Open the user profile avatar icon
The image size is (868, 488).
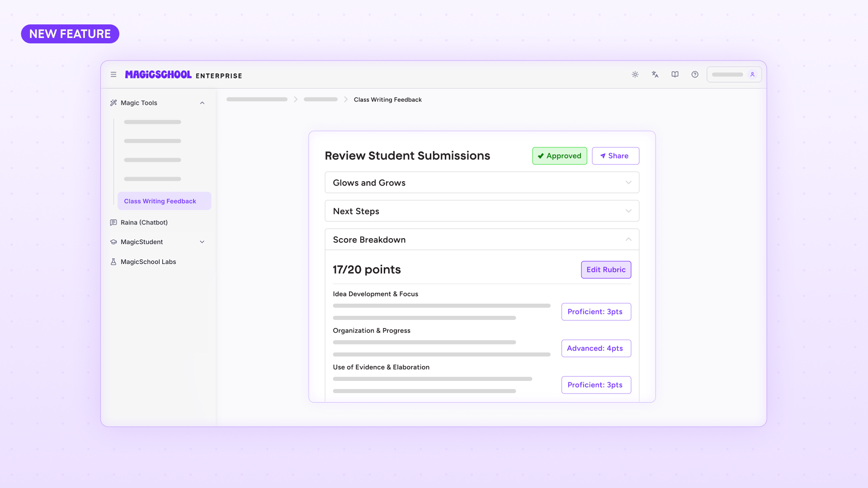[x=752, y=74]
